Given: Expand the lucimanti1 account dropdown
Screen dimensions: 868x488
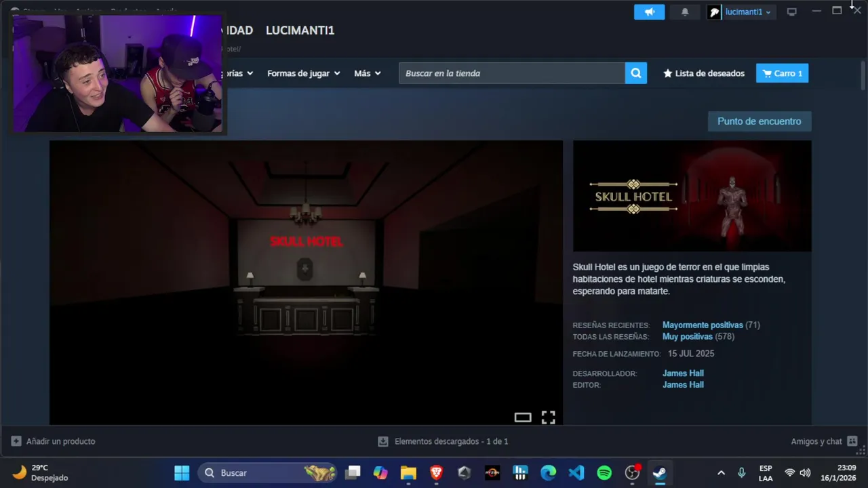Looking at the screenshot, I should coord(748,12).
